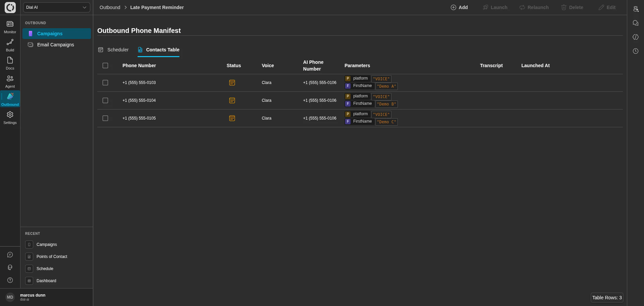Click the P platform badge for Demo A row

[348, 79]
